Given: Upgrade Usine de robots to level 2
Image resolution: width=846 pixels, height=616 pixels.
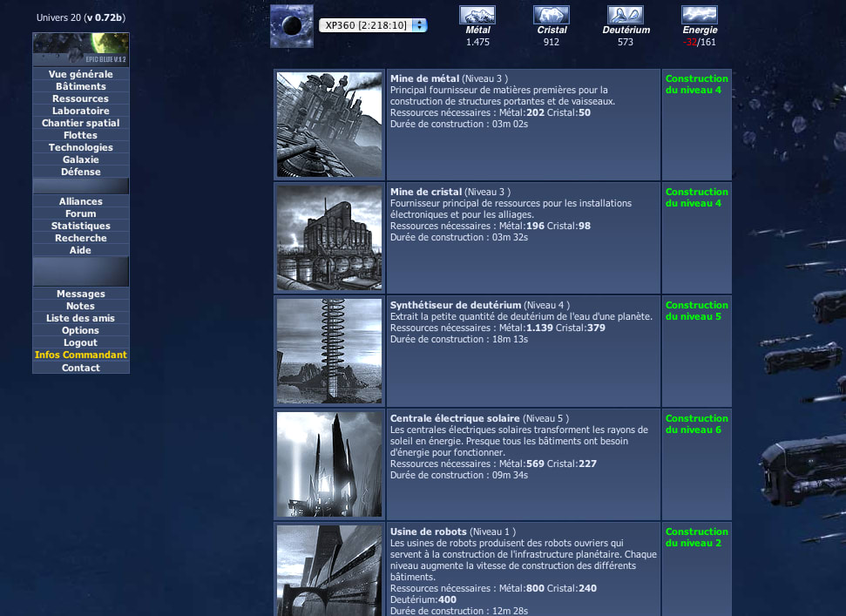Looking at the screenshot, I should click(x=696, y=538).
